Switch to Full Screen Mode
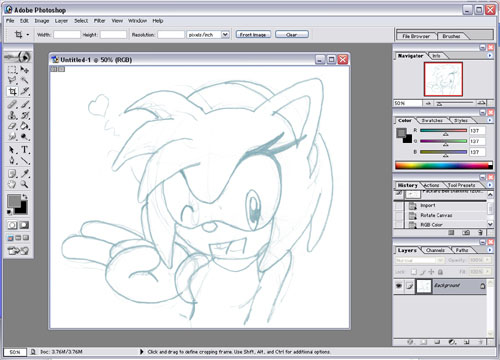Image resolution: width=500 pixels, height=360 pixels. pyautogui.click(x=26, y=238)
